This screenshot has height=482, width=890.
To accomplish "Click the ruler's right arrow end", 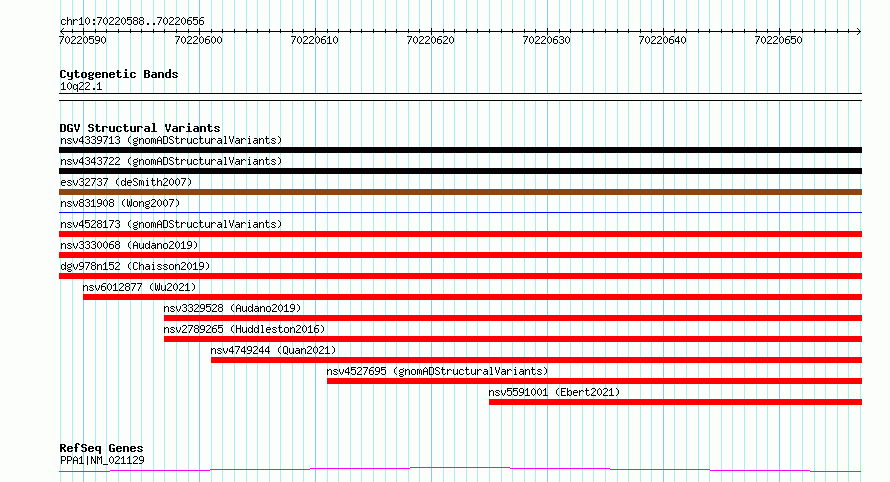I will tap(859, 31).
